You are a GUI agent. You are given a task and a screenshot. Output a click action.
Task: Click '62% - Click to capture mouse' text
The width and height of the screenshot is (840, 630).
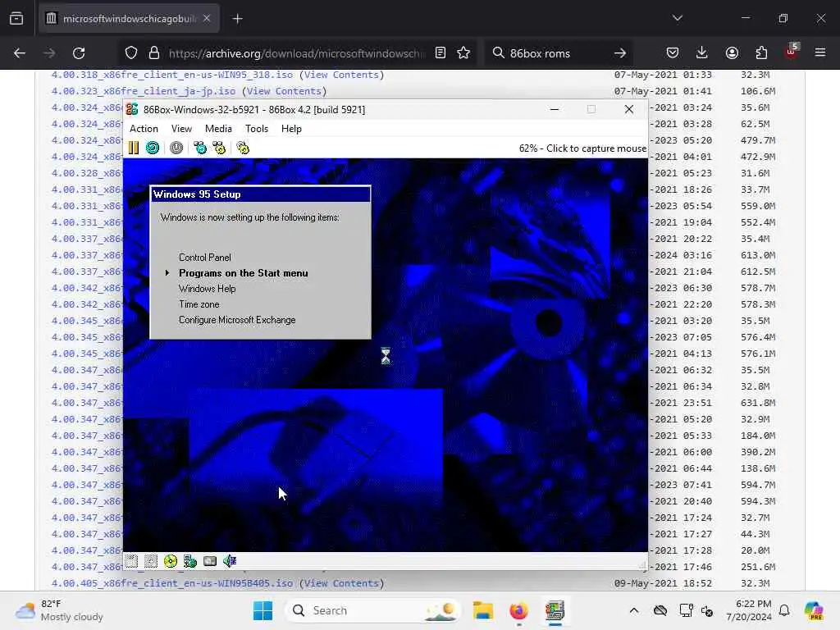tap(582, 148)
